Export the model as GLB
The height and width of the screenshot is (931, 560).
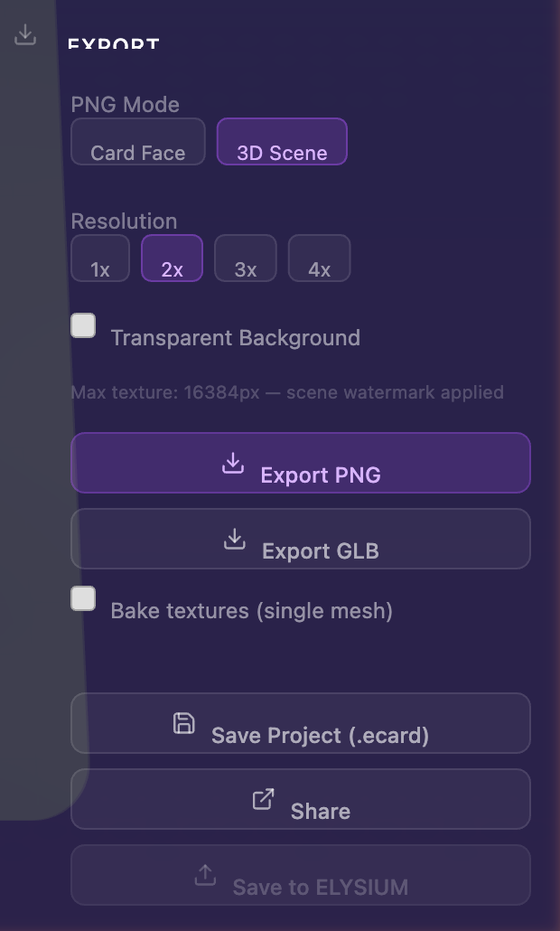pyautogui.click(x=301, y=539)
